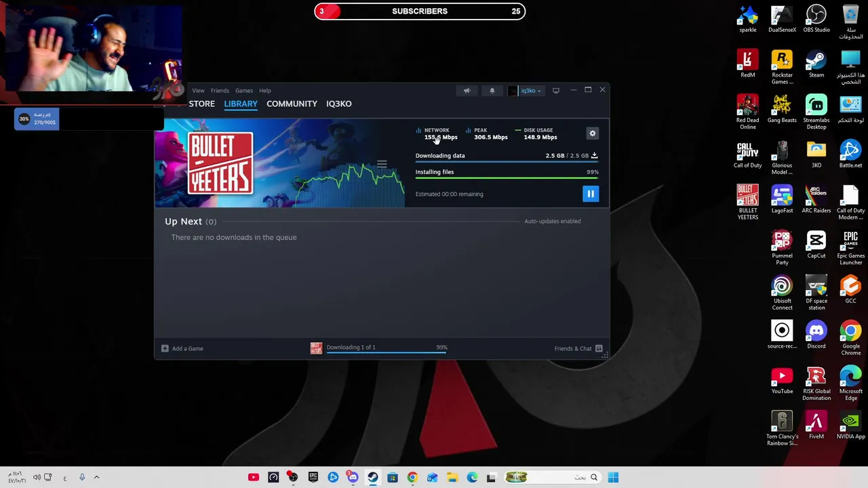Click Steam icon in the taskbar

(373, 477)
